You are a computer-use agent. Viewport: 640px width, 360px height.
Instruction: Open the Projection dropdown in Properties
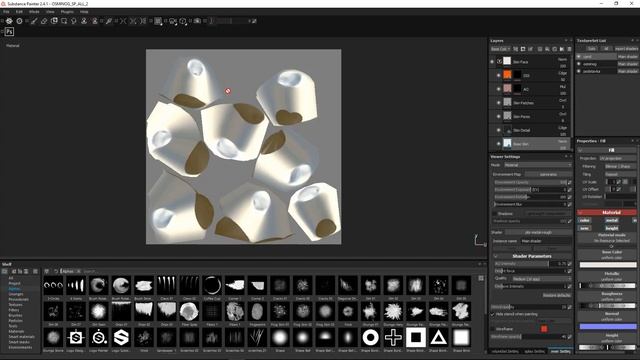pos(617,158)
